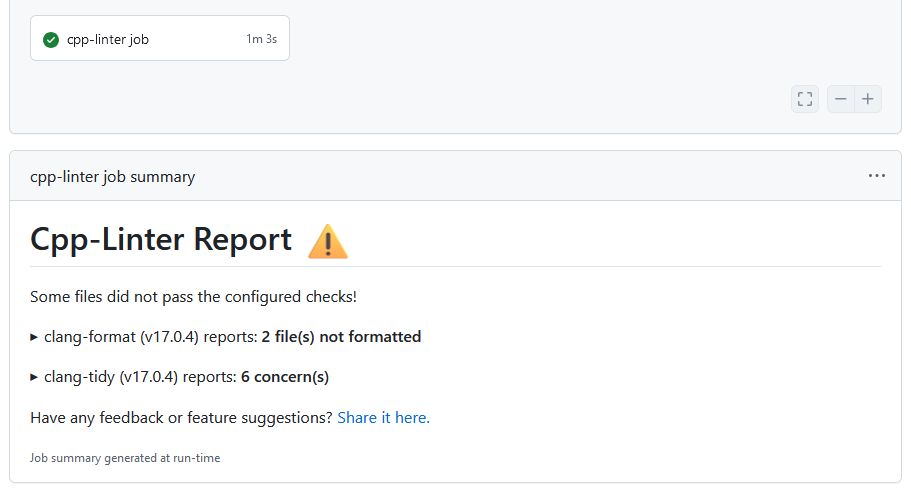Click the 'clang-format (v17.0.4) reports' label

tap(150, 337)
